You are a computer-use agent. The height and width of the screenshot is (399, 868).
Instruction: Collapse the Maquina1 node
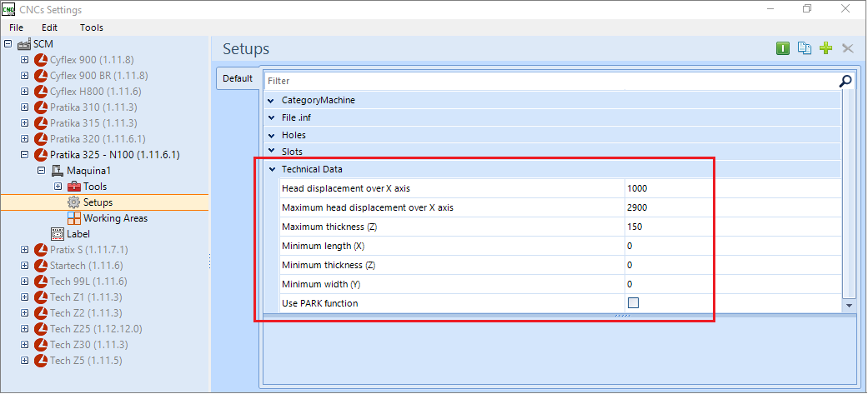click(41, 171)
